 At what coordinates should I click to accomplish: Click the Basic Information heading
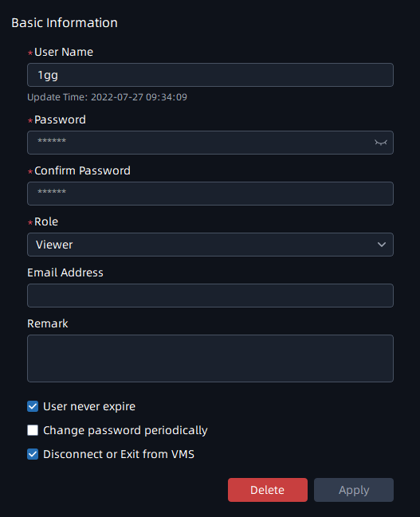pyautogui.click(x=65, y=23)
